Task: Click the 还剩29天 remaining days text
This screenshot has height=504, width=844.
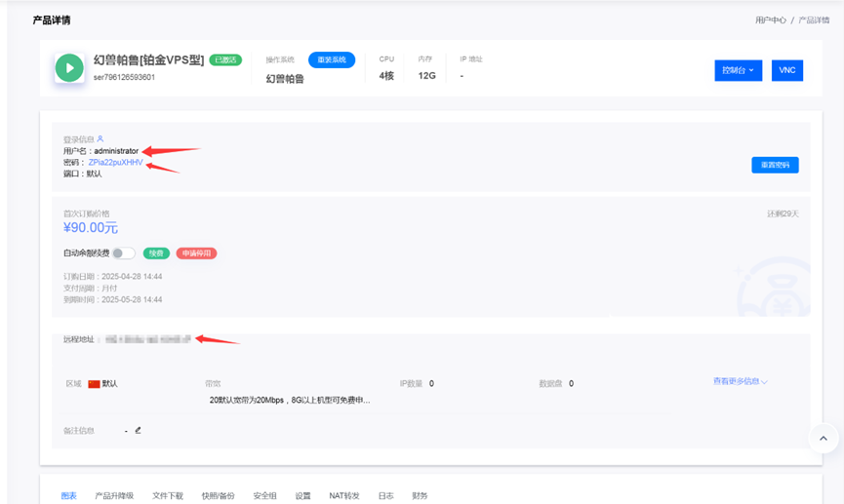Action: click(x=783, y=214)
